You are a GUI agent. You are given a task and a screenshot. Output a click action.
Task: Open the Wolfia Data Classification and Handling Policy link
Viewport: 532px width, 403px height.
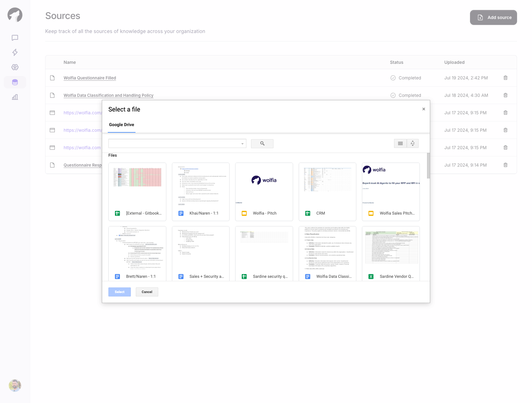[108, 95]
